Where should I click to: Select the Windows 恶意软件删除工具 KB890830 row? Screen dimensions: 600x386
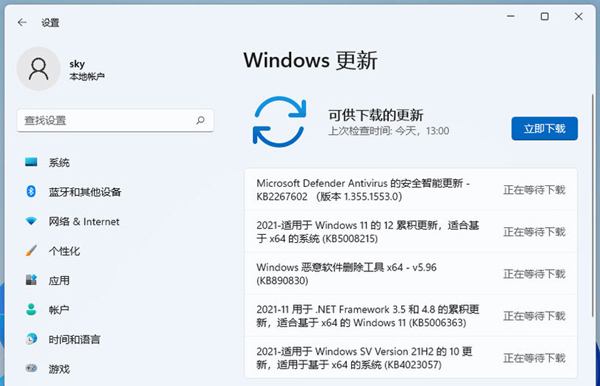(x=411, y=274)
